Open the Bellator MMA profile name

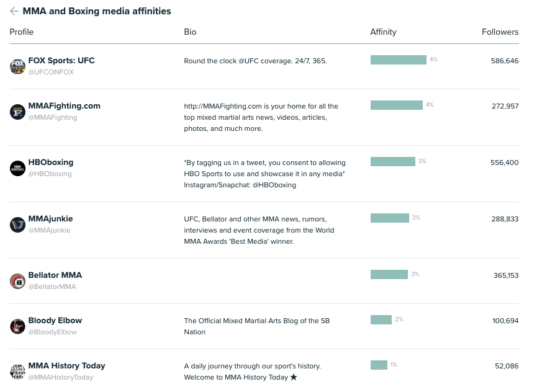click(x=55, y=275)
